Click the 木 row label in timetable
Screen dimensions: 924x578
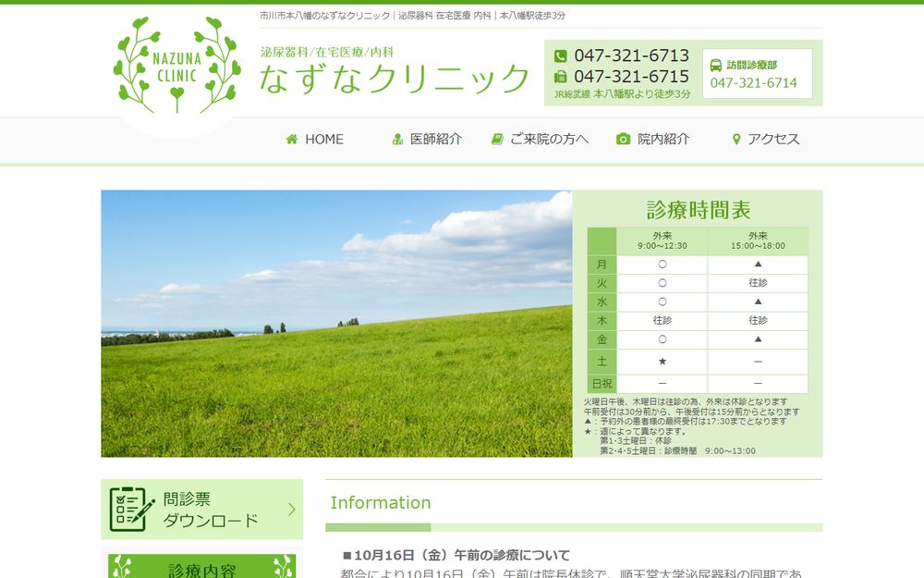pyautogui.click(x=602, y=321)
